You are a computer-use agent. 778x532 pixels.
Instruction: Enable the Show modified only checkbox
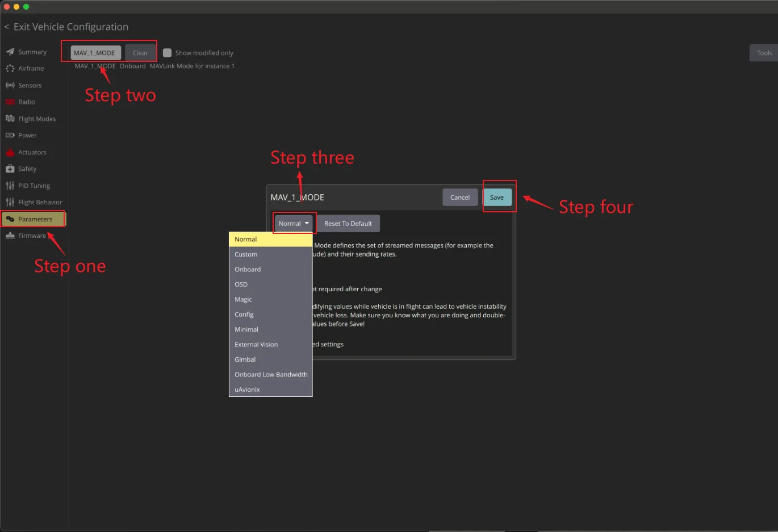167,53
